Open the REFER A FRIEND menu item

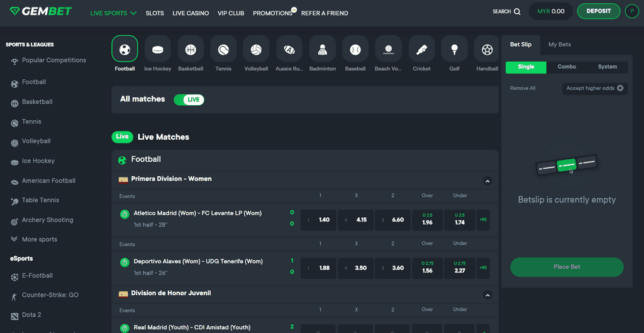pyautogui.click(x=325, y=13)
